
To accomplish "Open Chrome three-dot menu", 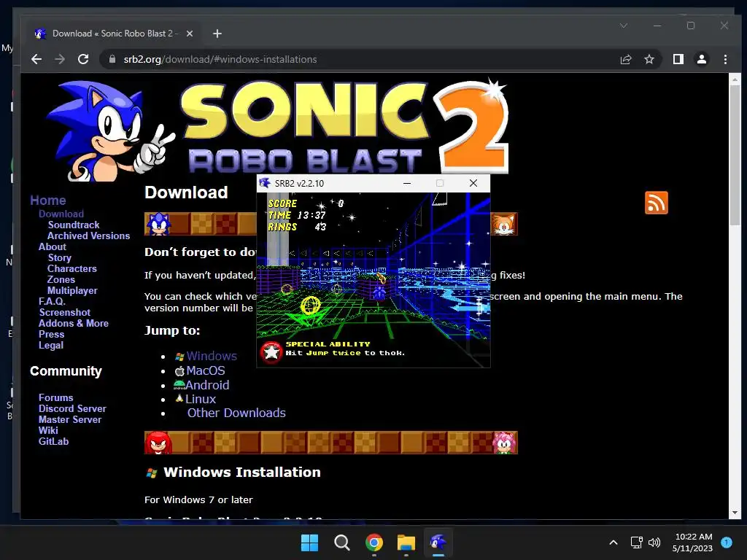I will tap(725, 59).
